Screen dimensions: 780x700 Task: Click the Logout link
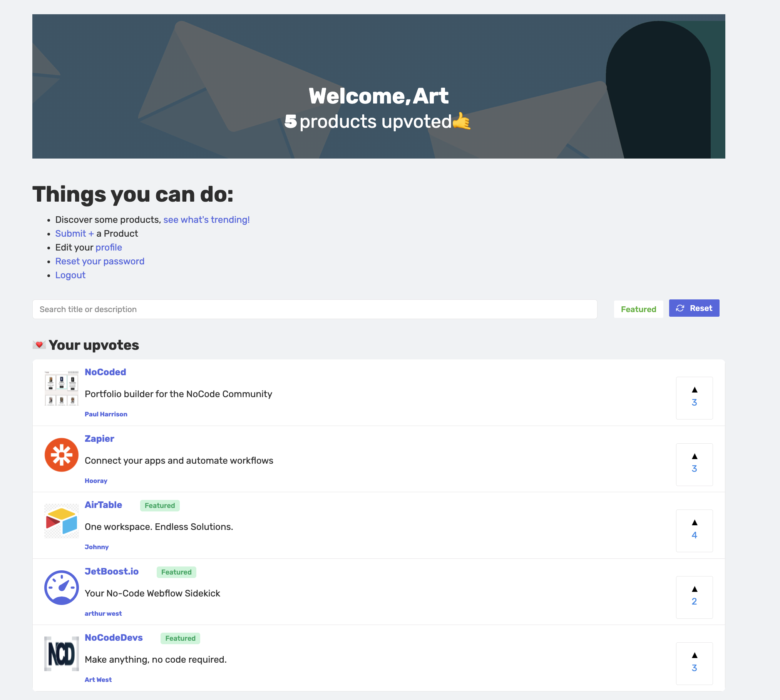(70, 275)
